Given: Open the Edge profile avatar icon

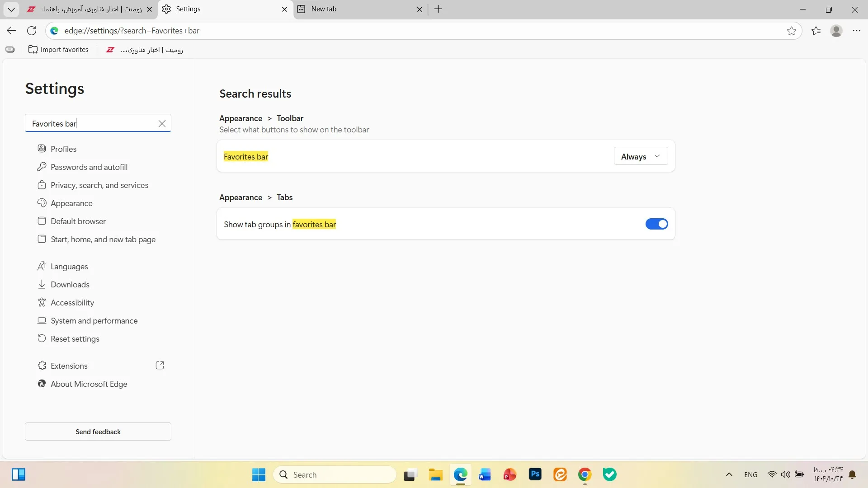Looking at the screenshot, I should (x=836, y=30).
